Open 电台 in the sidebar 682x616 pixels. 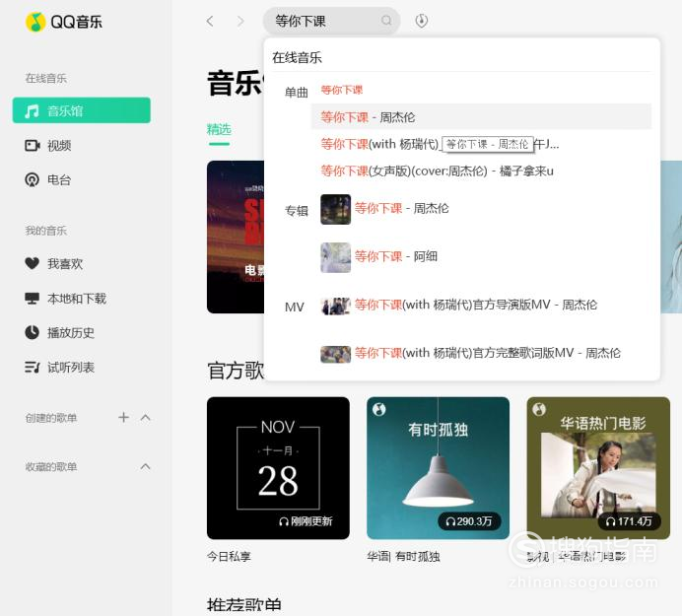(59, 179)
